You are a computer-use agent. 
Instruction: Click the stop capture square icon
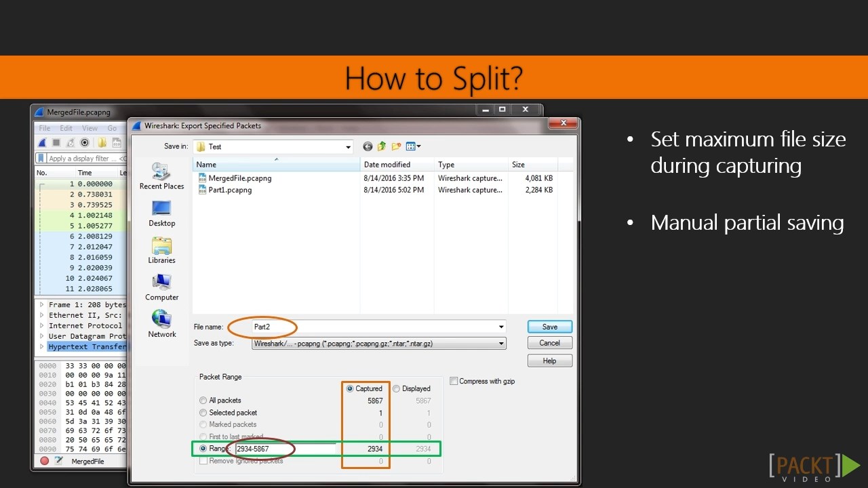(x=56, y=142)
